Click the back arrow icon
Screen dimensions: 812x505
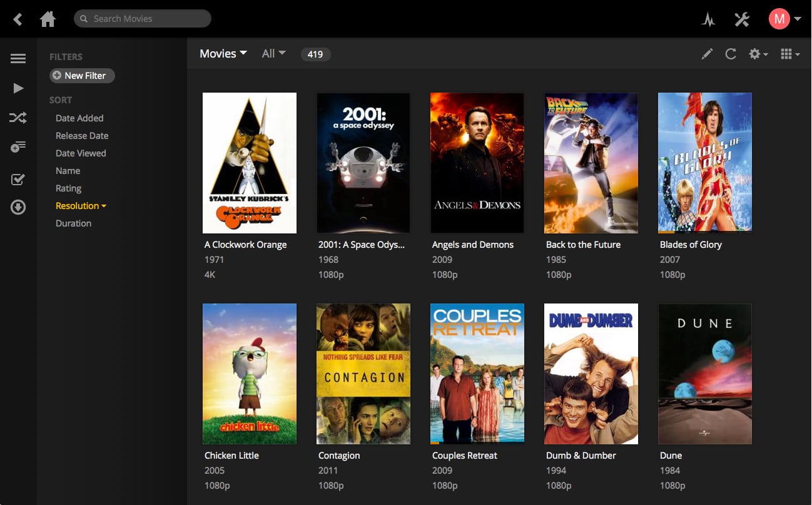[18, 19]
